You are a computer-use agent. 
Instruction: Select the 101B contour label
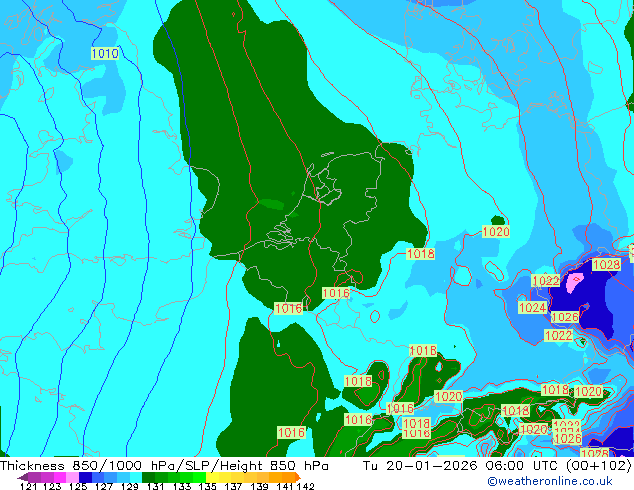pyautogui.click(x=423, y=350)
